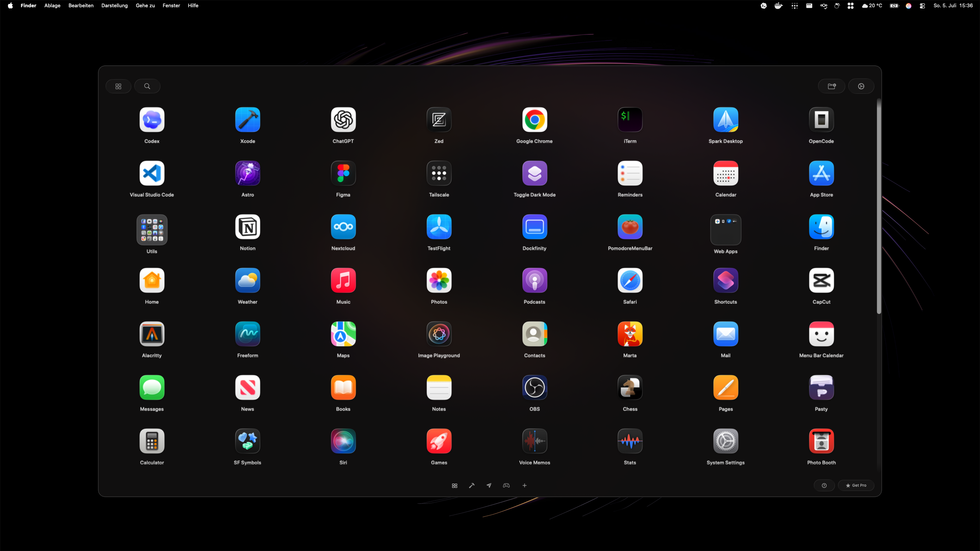Open the Darstellung menu

114,5
